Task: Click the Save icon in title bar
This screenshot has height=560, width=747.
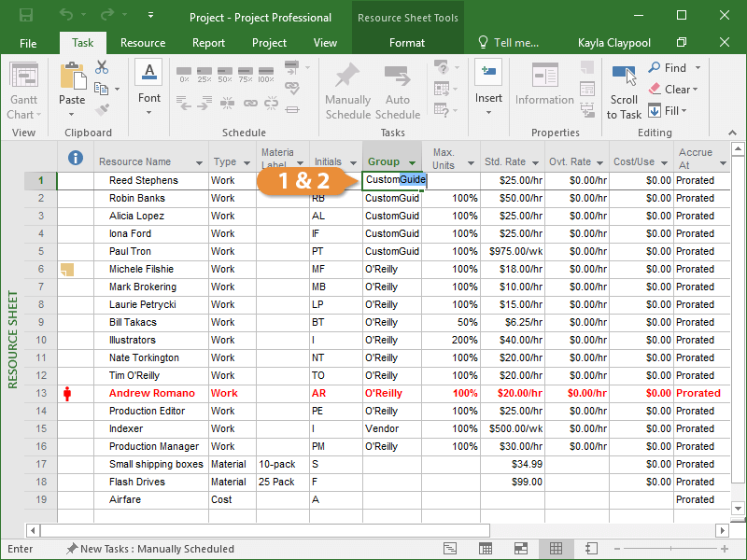Action: point(26,17)
